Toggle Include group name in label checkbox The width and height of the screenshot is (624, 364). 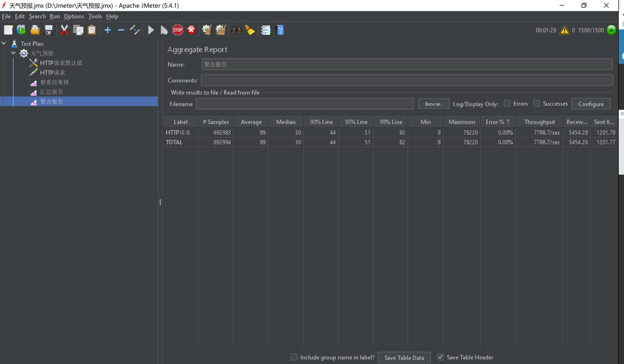(294, 357)
